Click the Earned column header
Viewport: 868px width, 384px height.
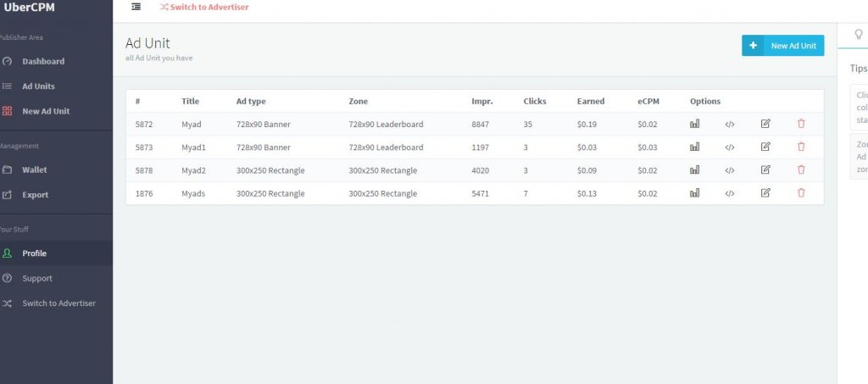[x=591, y=101]
